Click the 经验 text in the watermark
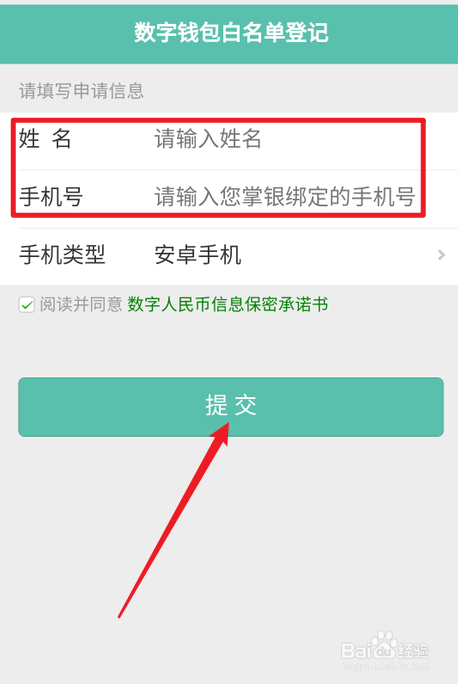Image resolution: width=458 pixels, height=684 pixels. [413, 650]
